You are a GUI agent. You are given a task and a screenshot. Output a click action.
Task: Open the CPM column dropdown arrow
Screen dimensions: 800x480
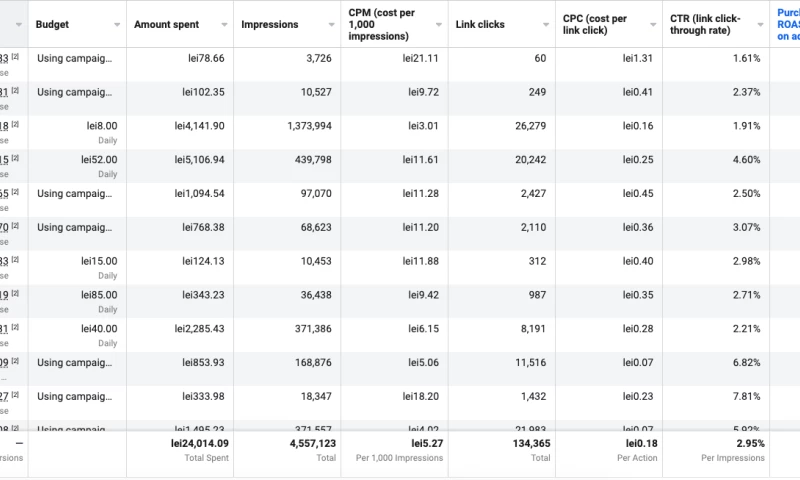point(437,24)
